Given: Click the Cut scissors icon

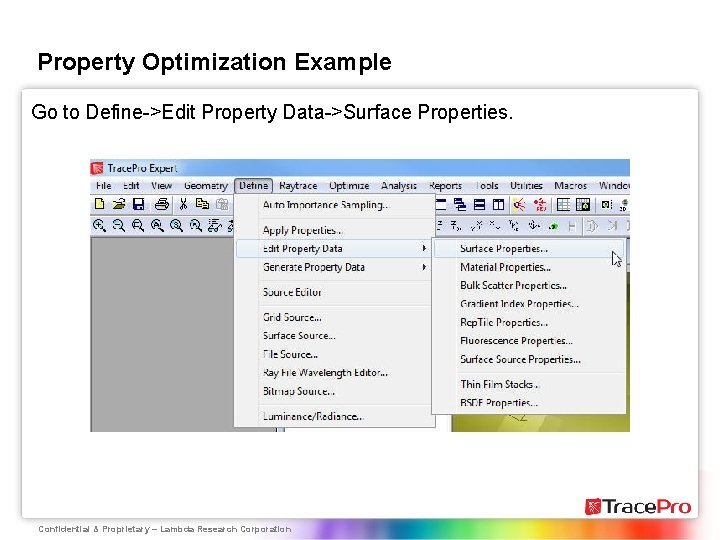Looking at the screenshot, I should pos(183,204).
